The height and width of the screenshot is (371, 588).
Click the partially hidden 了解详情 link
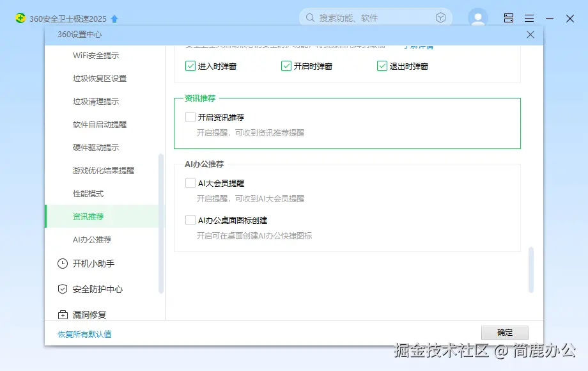419,47
